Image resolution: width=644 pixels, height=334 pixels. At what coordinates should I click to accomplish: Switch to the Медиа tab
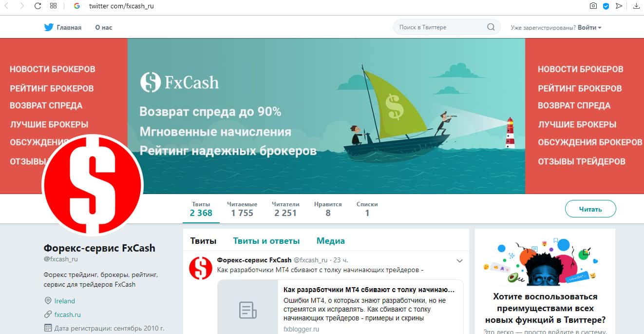[x=331, y=241]
